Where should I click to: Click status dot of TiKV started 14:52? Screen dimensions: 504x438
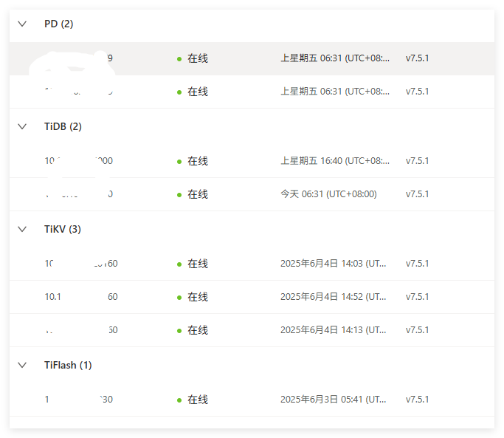click(x=179, y=297)
